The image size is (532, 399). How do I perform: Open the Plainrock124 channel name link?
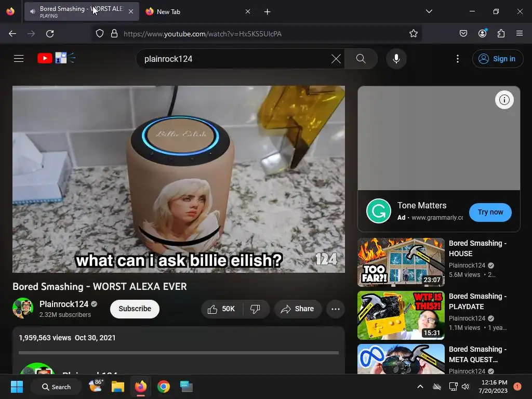point(64,304)
